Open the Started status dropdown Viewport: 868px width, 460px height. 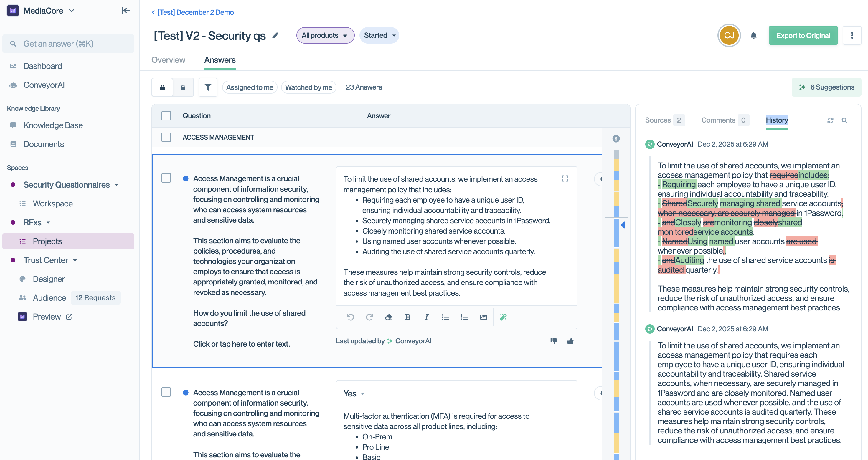coord(379,35)
